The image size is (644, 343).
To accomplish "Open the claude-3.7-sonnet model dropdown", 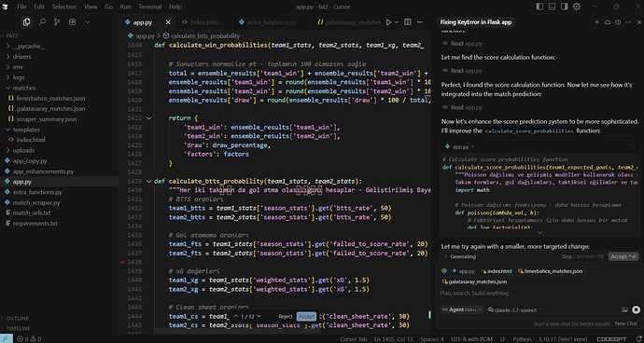I will tap(514, 309).
